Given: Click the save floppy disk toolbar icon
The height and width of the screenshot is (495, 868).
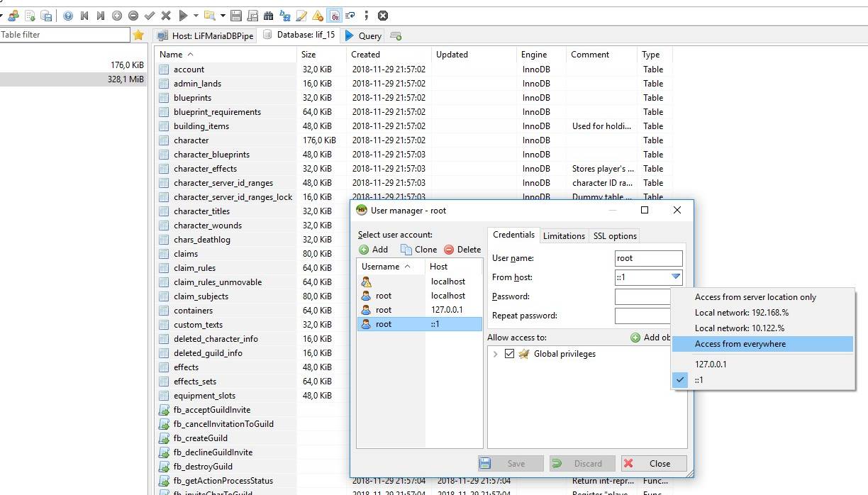Looking at the screenshot, I should click(236, 15).
